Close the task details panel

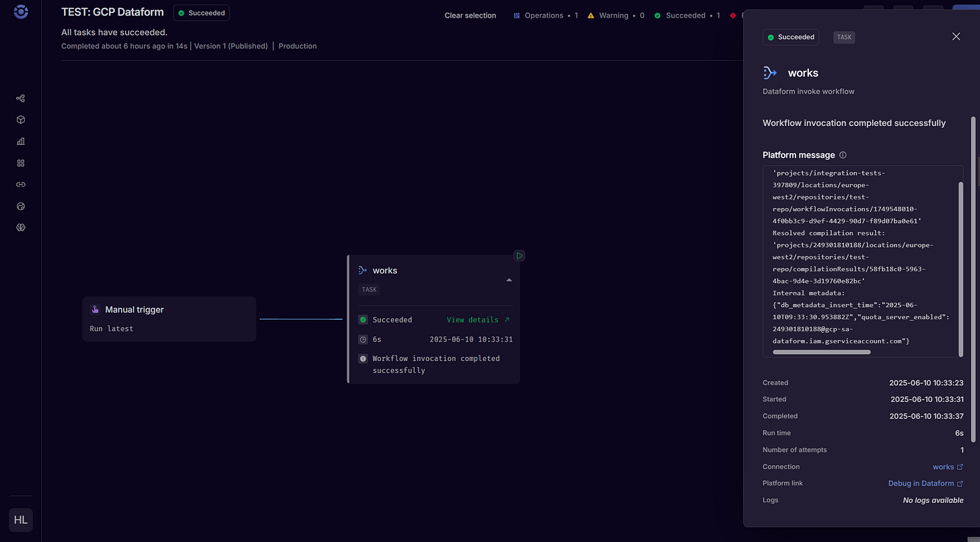(x=956, y=36)
